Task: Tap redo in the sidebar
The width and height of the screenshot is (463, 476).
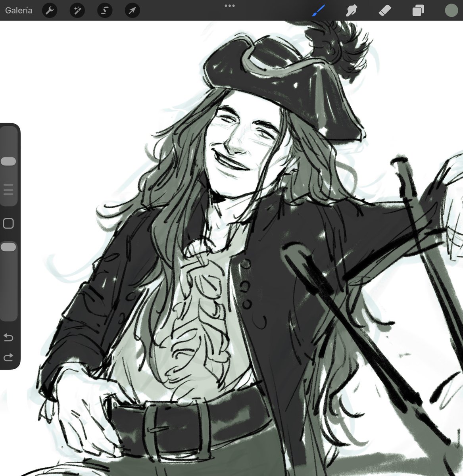Action: pos(8,356)
